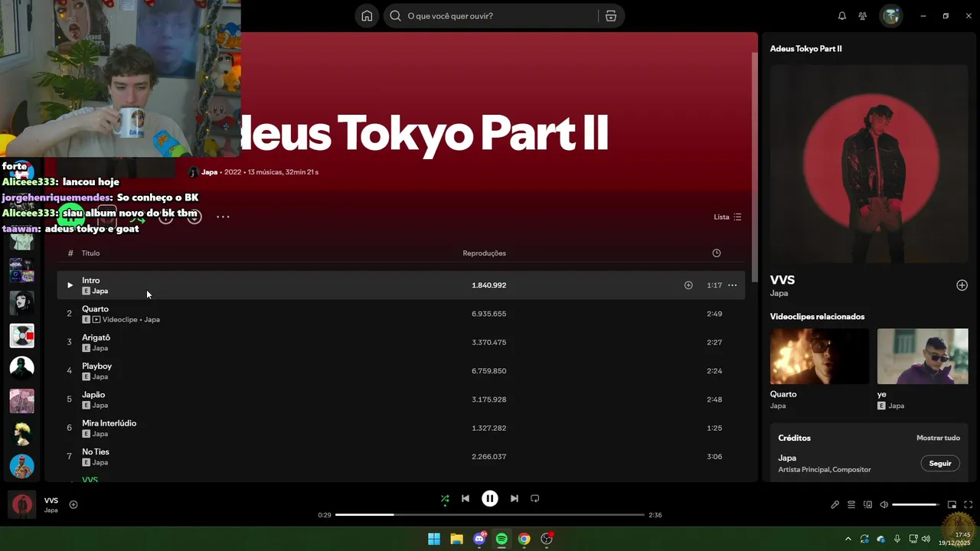Image resolution: width=980 pixels, height=551 pixels.
Task: Open more options for the Intro track
Action: [732, 285]
